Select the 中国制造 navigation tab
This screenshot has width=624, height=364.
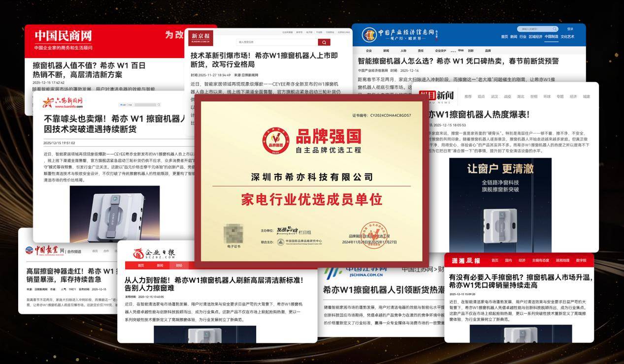pyautogui.click(x=552, y=36)
